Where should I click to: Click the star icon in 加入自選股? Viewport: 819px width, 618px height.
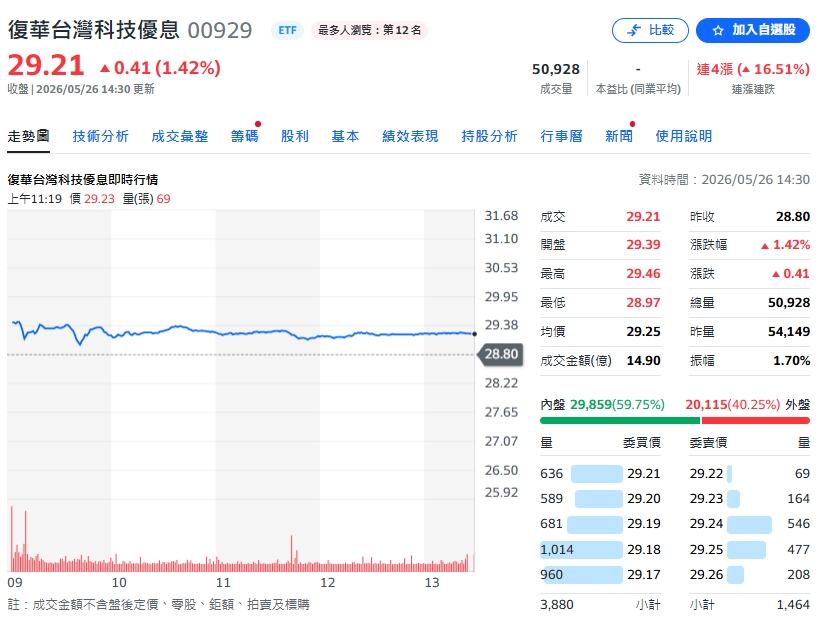pos(718,30)
